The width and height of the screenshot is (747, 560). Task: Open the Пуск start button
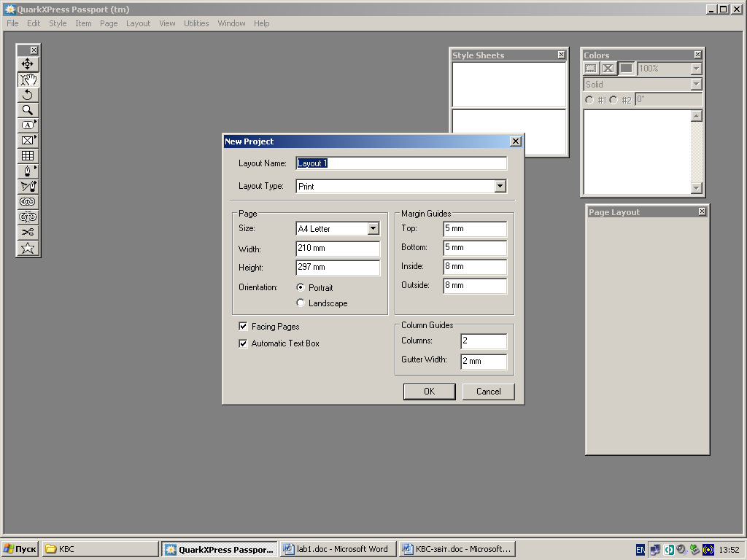(20, 549)
